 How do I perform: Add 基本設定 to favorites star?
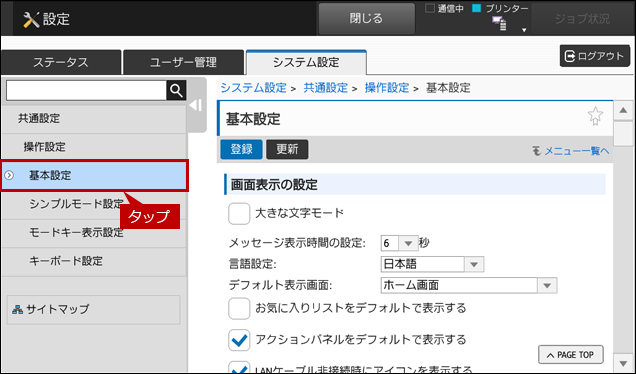tap(595, 116)
